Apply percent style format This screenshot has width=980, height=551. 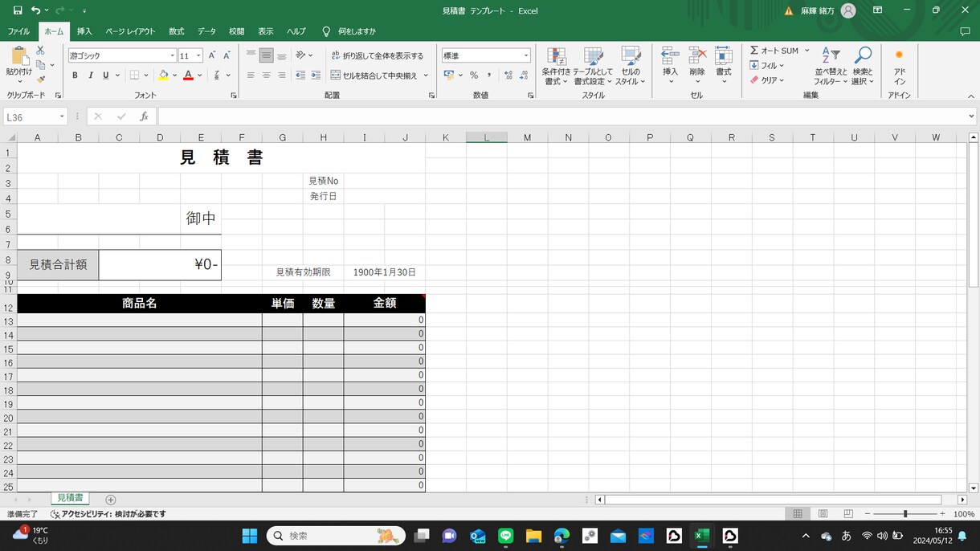pos(474,76)
